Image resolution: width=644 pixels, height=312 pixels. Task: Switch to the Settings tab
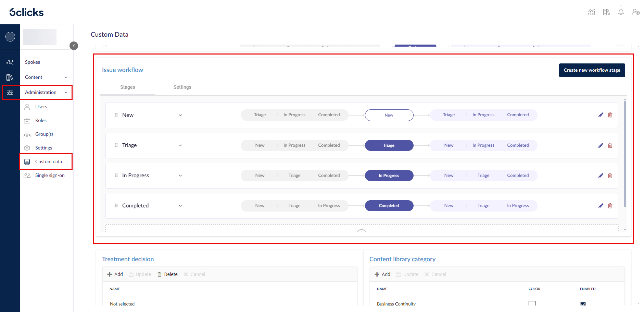182,87
